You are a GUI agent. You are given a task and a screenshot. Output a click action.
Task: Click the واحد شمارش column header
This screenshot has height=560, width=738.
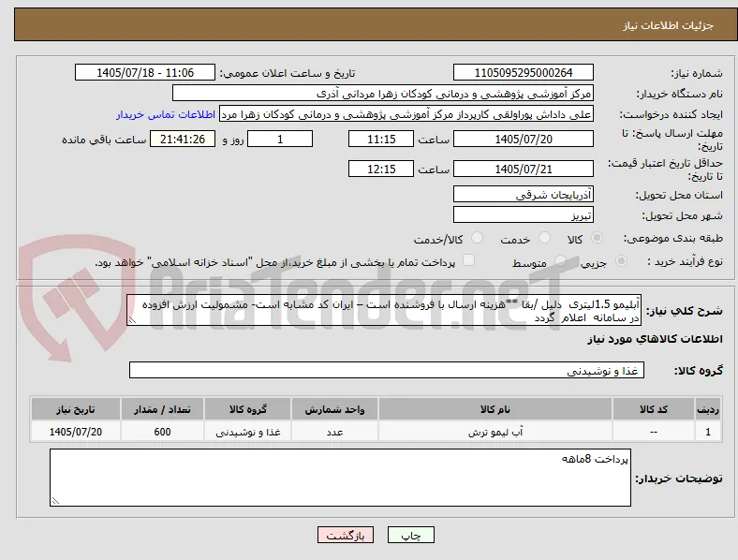(x=334, y=409)
